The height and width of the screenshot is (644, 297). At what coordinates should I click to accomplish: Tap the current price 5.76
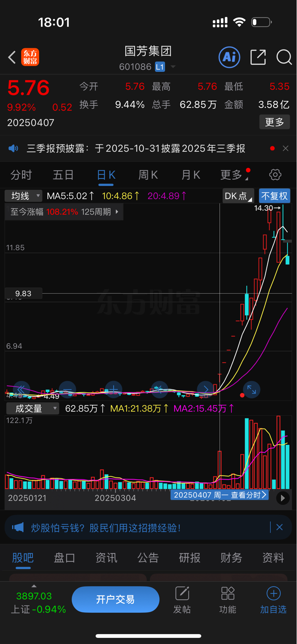pos(29,88)
